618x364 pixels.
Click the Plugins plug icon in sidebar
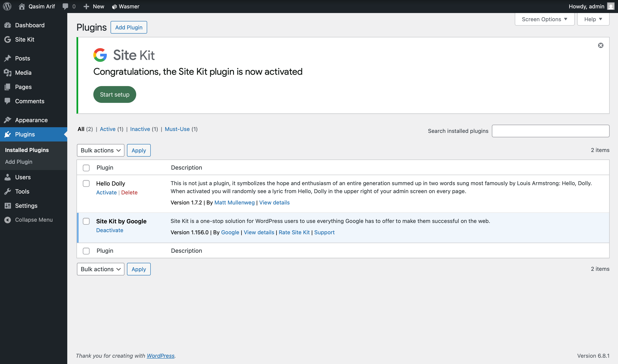(x=8, y=134)
